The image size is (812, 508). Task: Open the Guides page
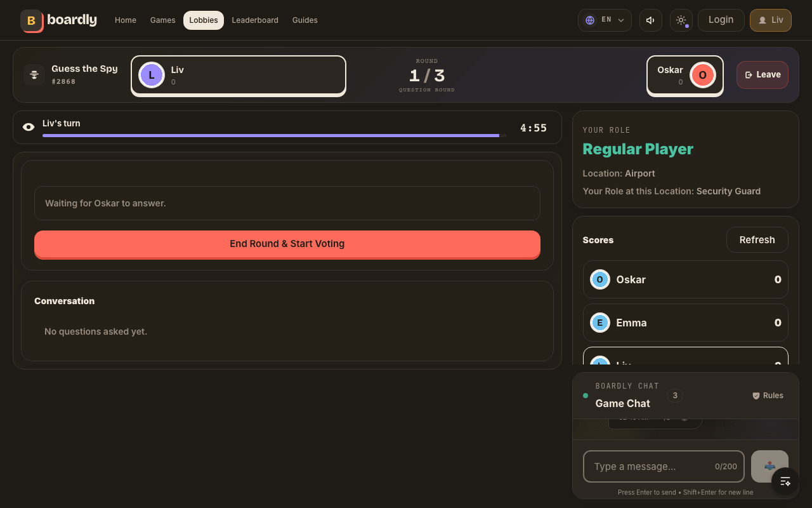[305, 20]
